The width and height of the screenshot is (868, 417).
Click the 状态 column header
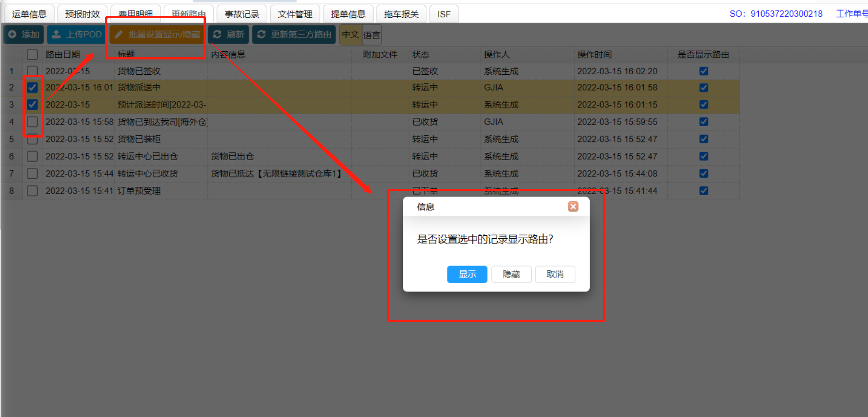421,55
